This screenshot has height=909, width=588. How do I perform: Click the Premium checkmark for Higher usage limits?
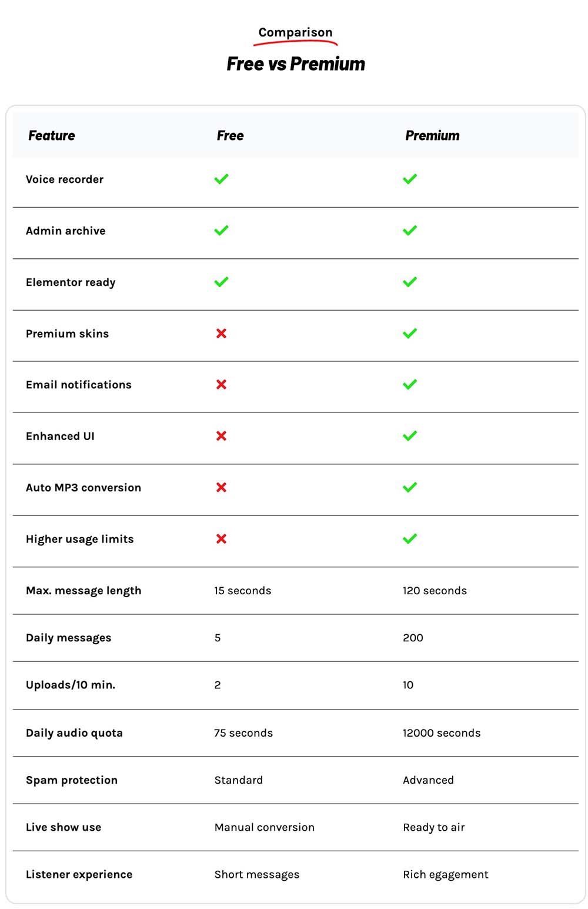410,539
